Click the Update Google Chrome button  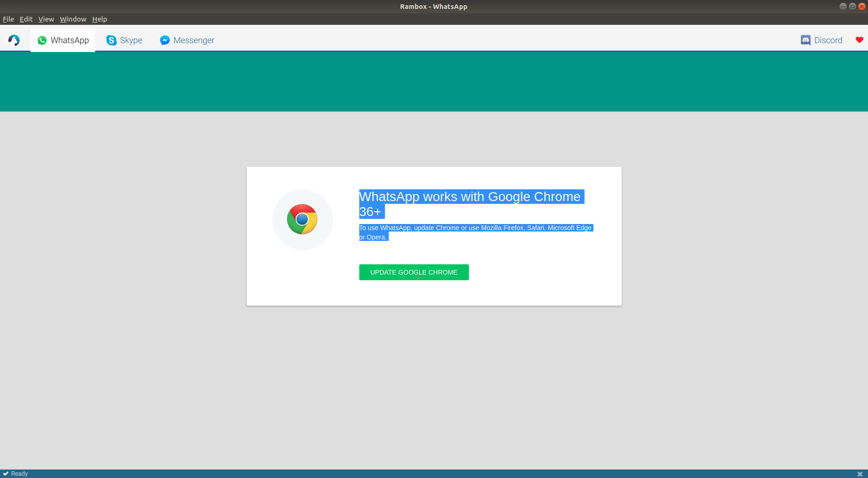point(414,272)
